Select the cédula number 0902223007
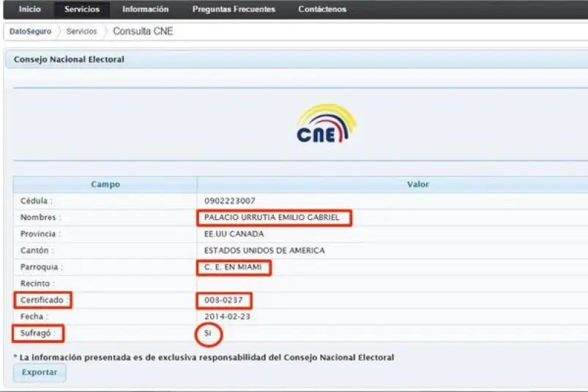Screen dimensions: 588x392 coord(229,201)
